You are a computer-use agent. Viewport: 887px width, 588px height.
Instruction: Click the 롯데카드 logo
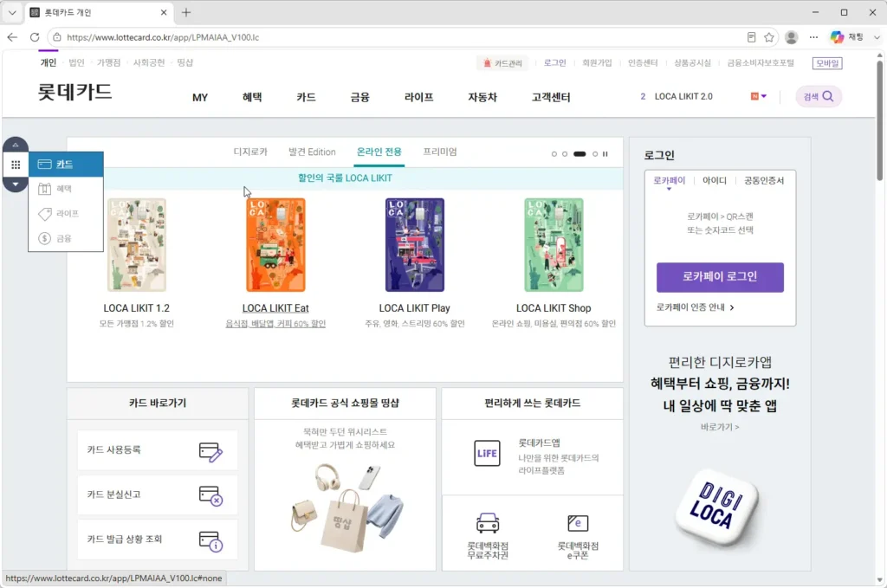[x=74, y=92]
